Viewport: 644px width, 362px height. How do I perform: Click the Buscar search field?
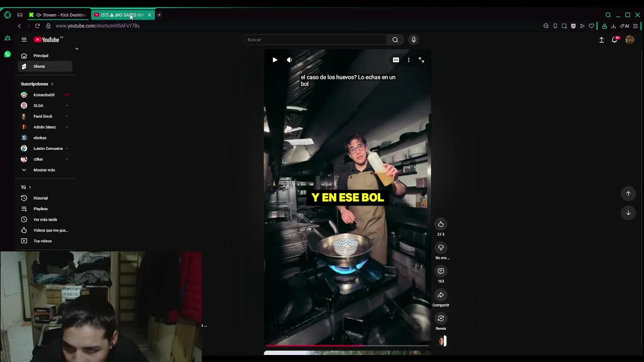click(x=315, y=40)
